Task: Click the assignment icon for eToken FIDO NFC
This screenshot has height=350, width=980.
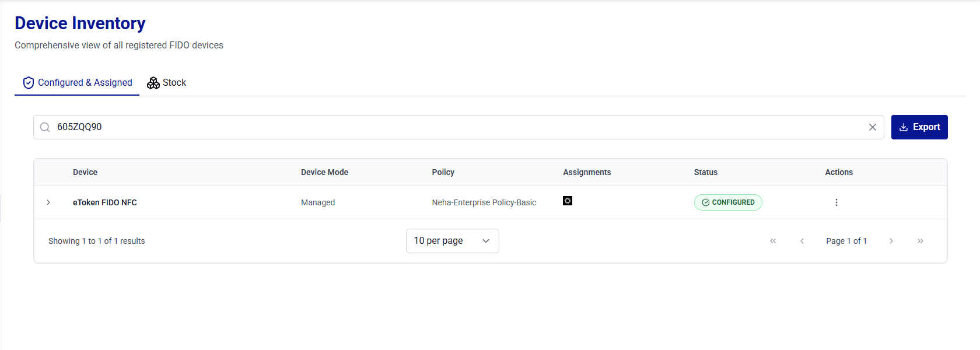Action: [568, 201]
